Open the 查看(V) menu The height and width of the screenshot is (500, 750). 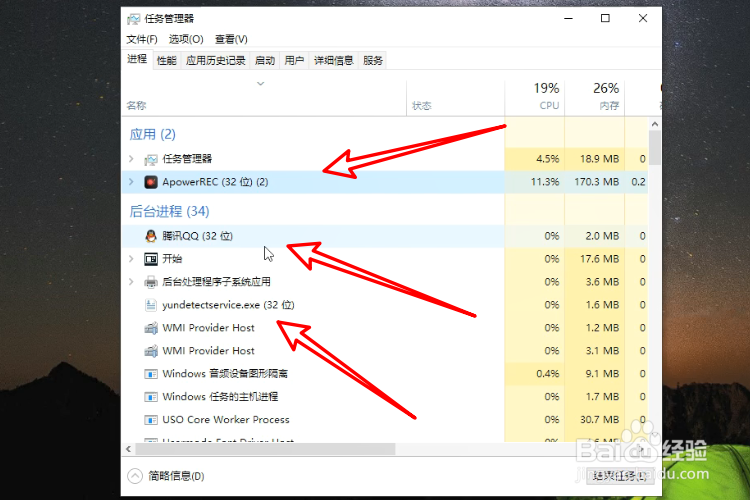point(231,39)
